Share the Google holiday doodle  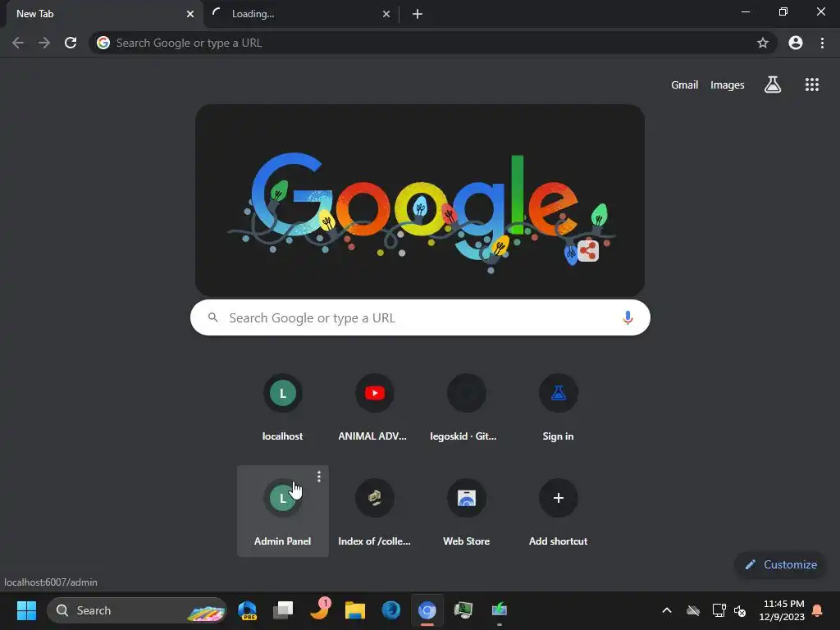[587, 251]
